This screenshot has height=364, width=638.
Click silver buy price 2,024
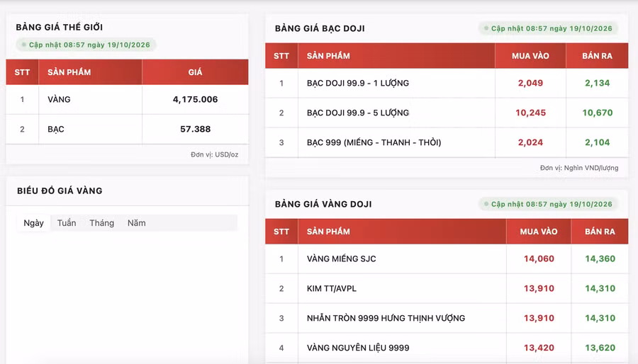point(530,142)
